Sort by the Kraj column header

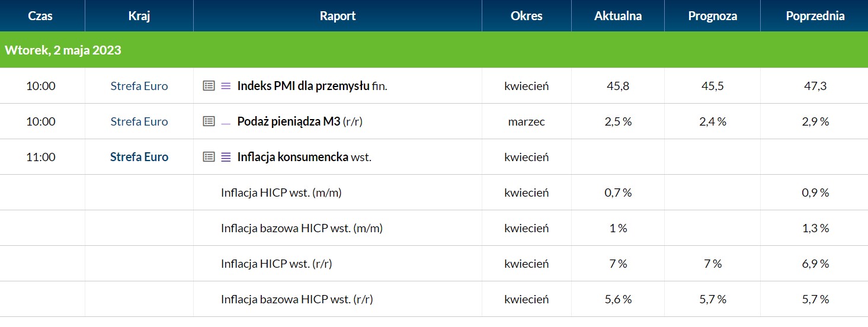[x=139, y=16]
